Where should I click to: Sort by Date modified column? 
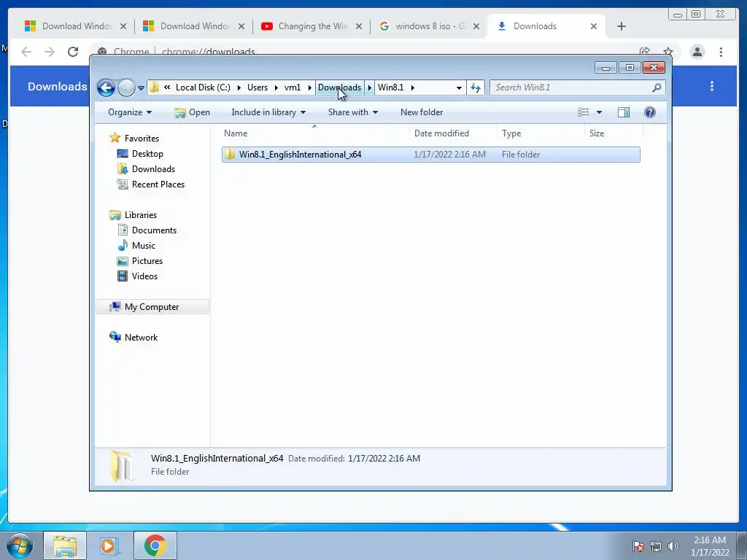453,133
